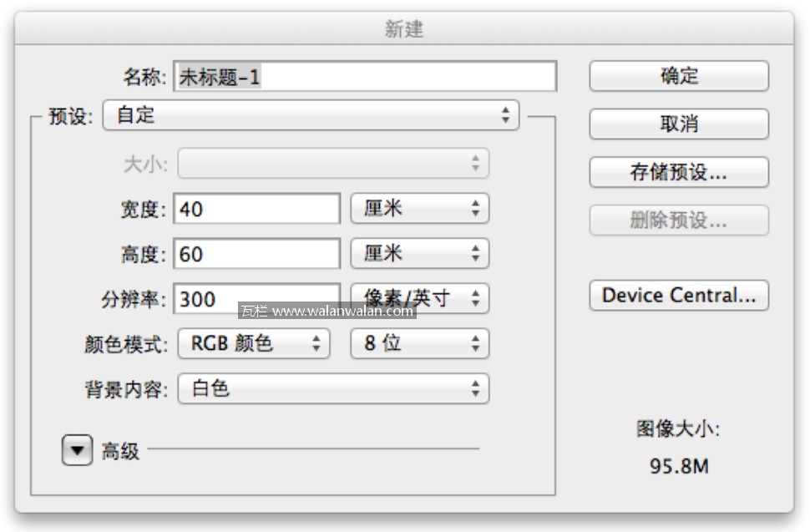Click the 删除预设 (Delete Preset) button
The image size is (810, 532).
pyautogui.click(x=678, y=221)
